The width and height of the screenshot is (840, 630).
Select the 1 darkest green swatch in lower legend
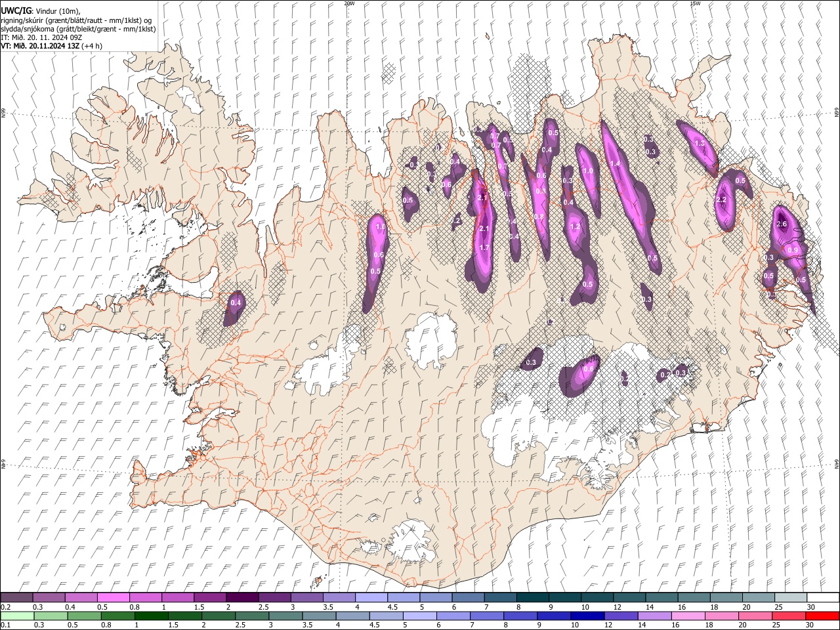coord(151,616)
